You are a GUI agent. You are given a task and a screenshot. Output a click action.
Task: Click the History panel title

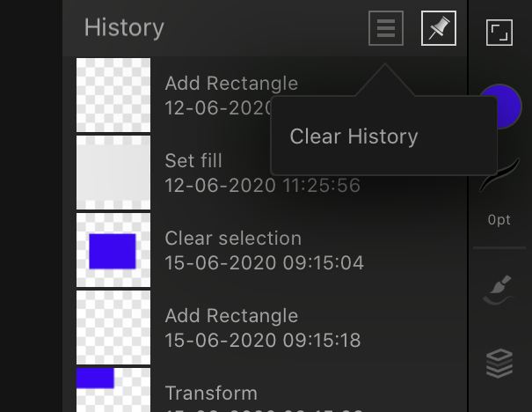tap(124, 28)
